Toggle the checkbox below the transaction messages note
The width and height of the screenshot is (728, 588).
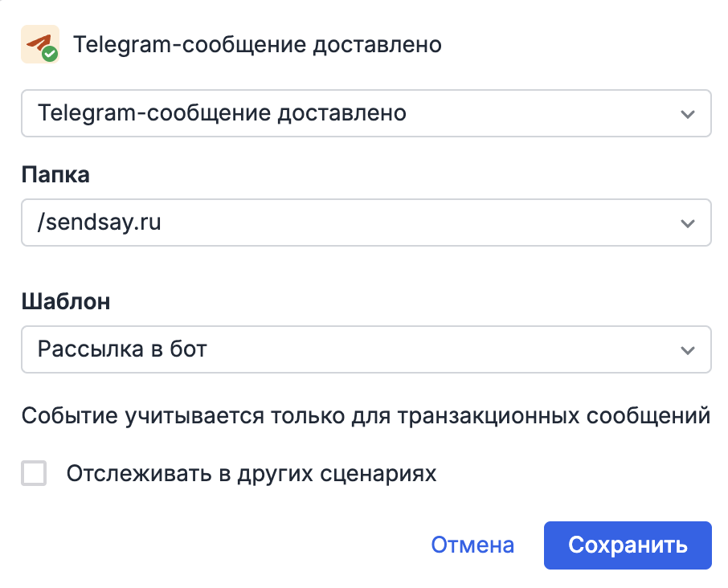pos(33,474)
